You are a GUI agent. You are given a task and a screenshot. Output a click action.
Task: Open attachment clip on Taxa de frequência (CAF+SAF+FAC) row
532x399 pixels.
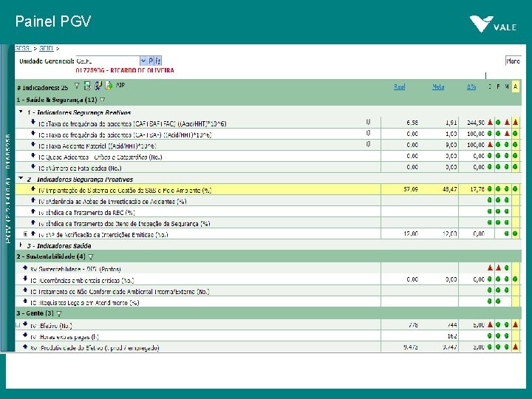(x=368, y=122)
